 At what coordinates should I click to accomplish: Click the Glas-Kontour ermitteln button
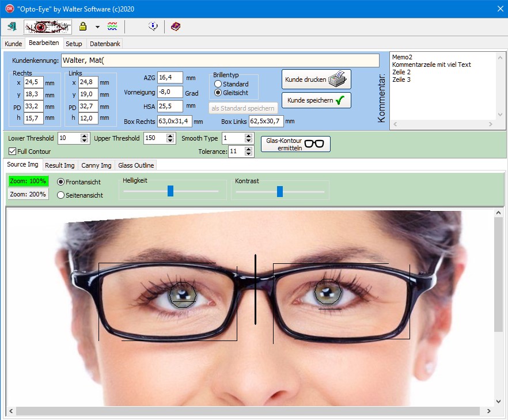pyautogui.click(x=295, y=144)
